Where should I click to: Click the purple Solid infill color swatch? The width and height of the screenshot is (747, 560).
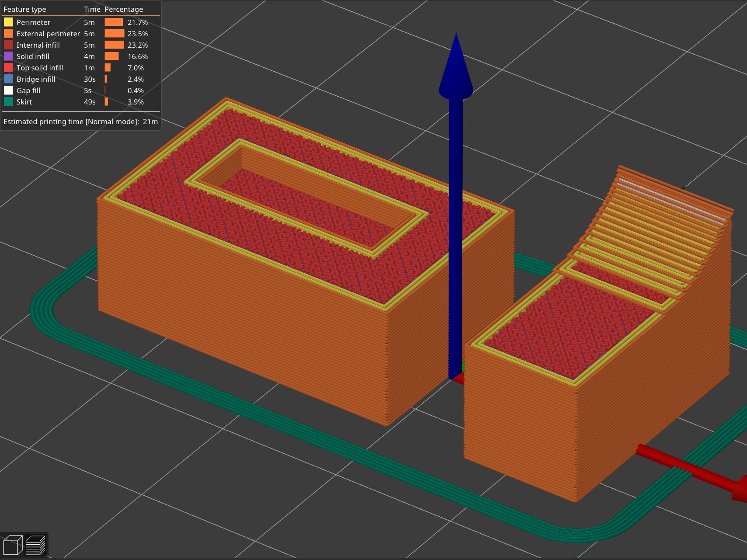[8, 56]
